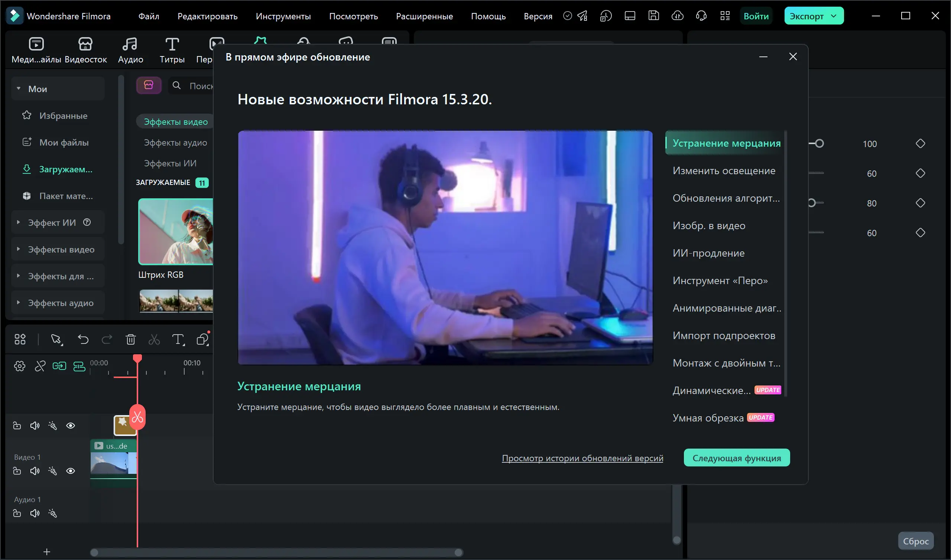Mute the Аудио 1 track speaker
Image resolution: width=951 pixels, height=560 pixels.
[x=35, y=513]
